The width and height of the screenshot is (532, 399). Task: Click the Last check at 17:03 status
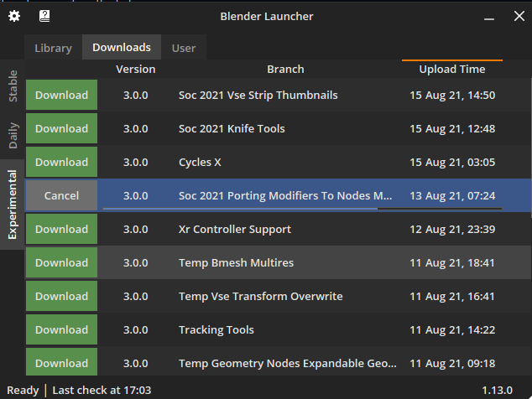coord(102,390)
